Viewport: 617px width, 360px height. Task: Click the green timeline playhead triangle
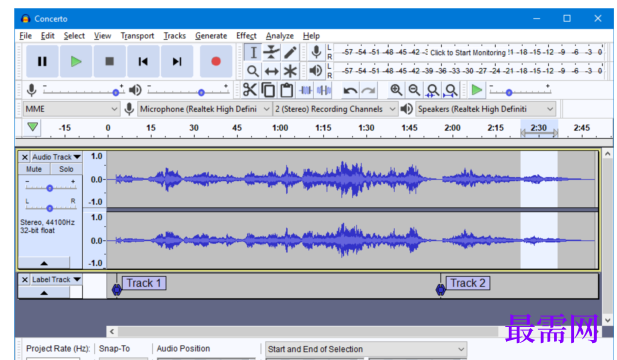tap(33, 127)
